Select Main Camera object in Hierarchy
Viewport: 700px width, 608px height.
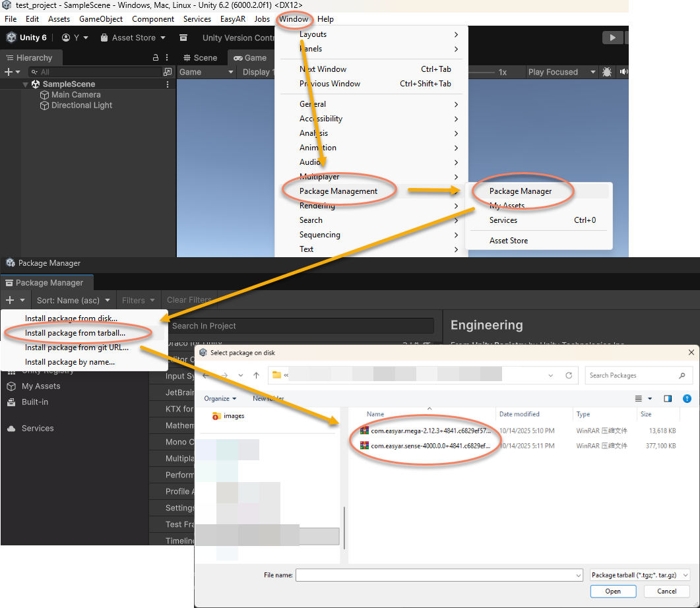(75, 95)
